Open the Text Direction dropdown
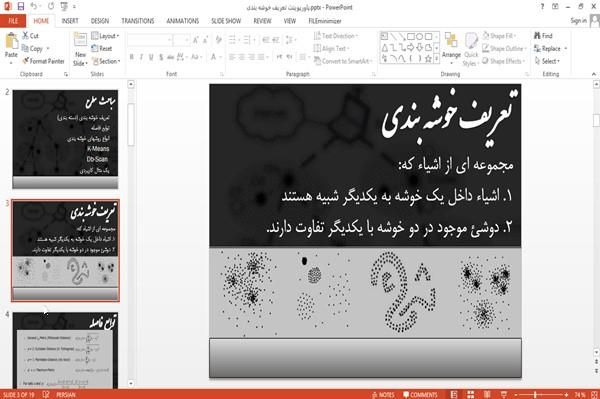 click(x=336, y=36)
